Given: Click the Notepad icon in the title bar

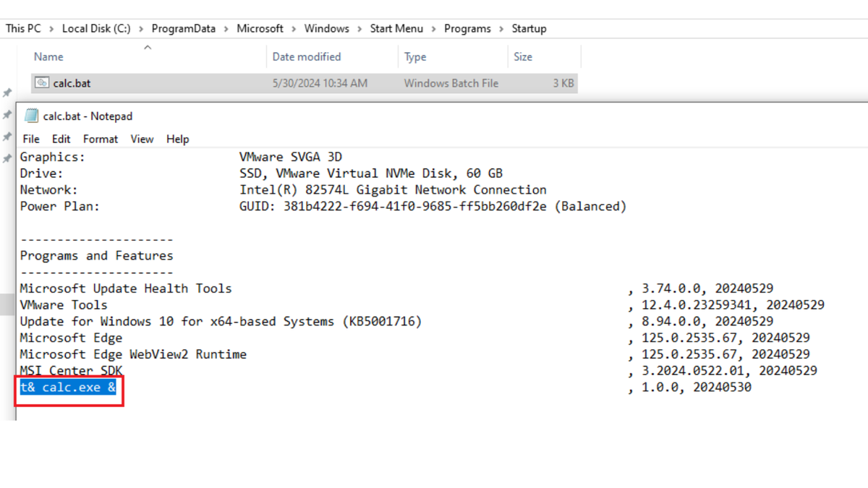Looking at the screenshot, I should 31,116.
